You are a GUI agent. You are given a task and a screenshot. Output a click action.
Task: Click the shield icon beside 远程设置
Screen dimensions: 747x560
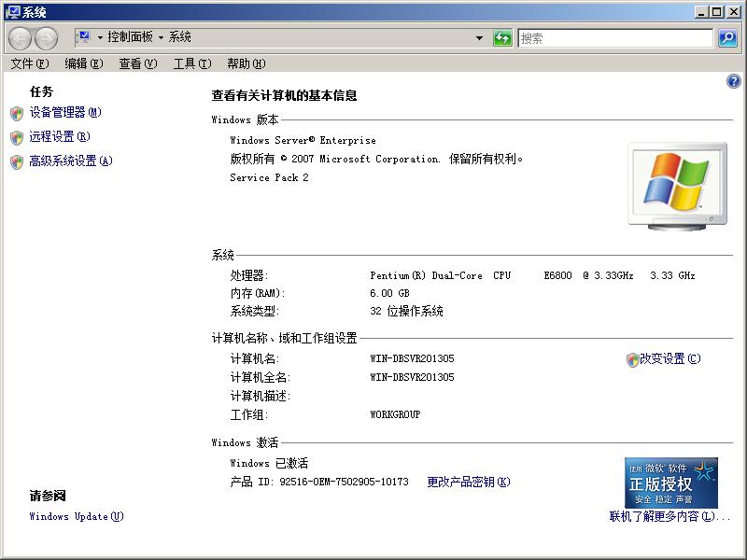[17, 137]
